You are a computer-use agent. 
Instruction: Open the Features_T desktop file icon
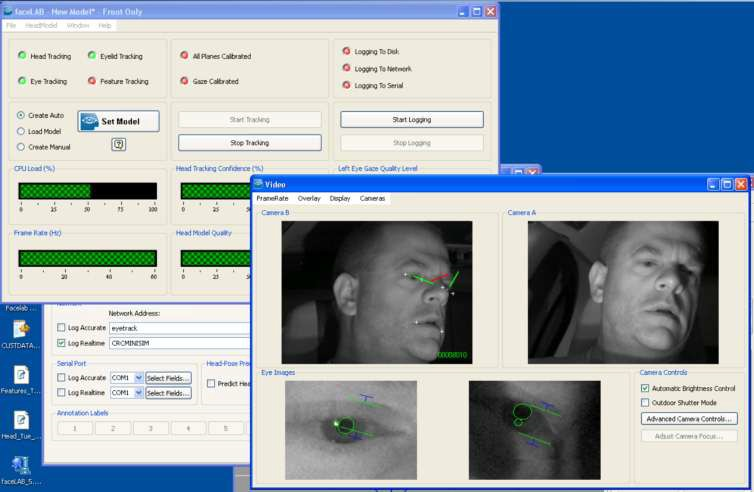click(21, 375)
